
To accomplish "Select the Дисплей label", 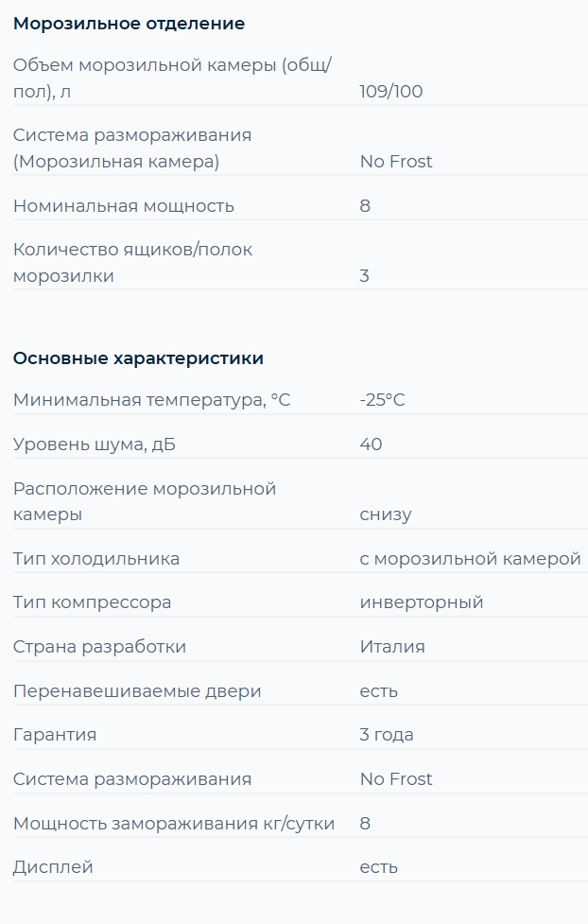I will (53, 867).
